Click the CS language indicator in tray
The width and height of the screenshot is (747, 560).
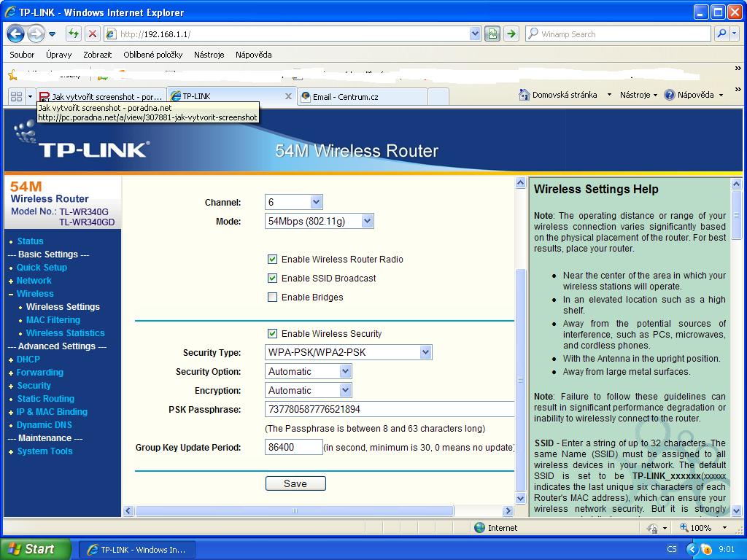pyautogui.click(x=672, y=549)
